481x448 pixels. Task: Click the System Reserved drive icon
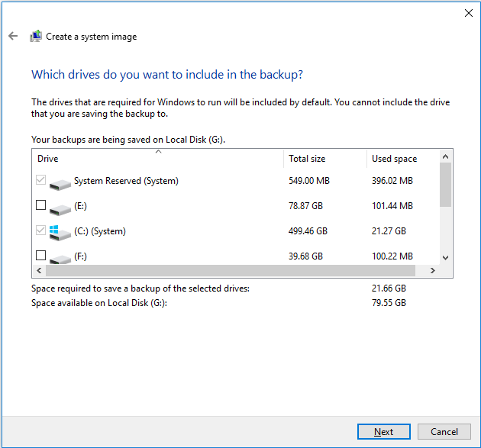[x=60, y=184]
